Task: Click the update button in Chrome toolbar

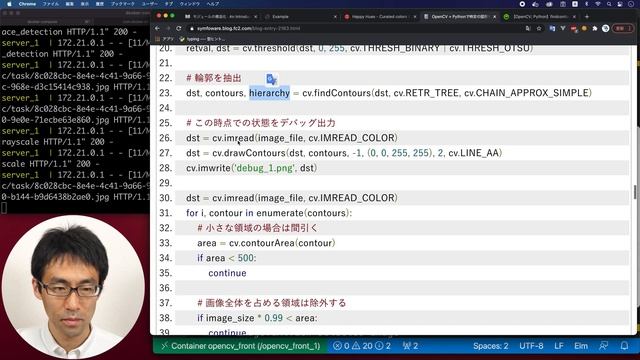Action: coord(623,29)
